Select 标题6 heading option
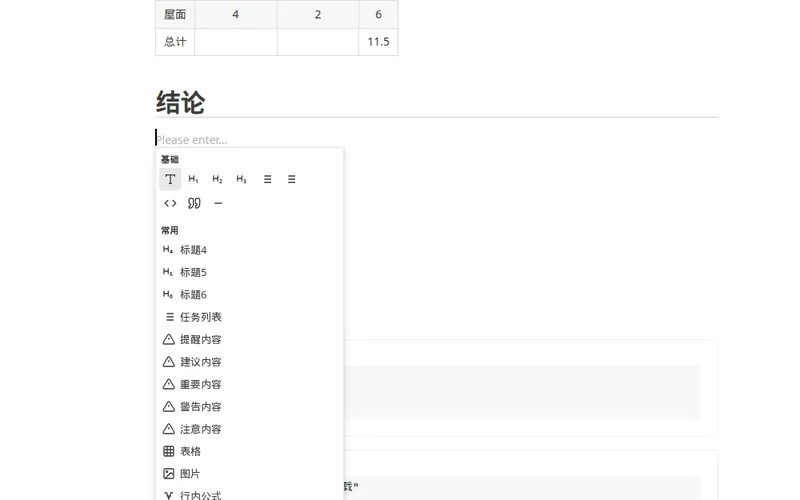The height and width of the screenshot is (500, 800). 249,295
